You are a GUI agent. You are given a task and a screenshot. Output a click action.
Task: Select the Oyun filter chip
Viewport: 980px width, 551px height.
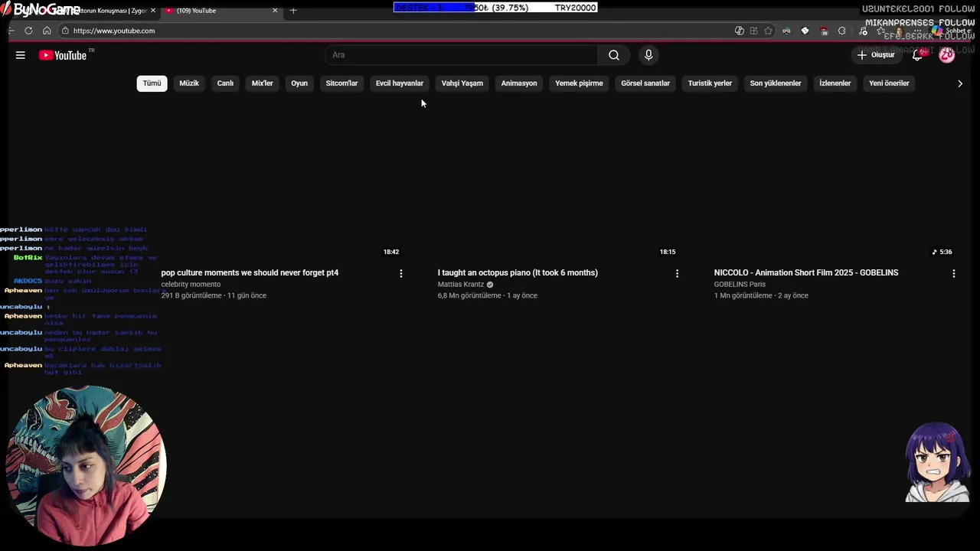tap(299, 83)
